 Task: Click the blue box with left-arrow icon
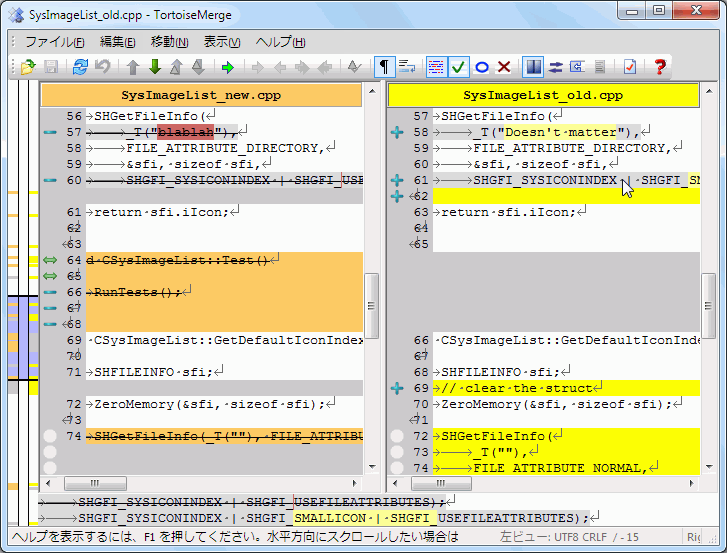(577, 67)
